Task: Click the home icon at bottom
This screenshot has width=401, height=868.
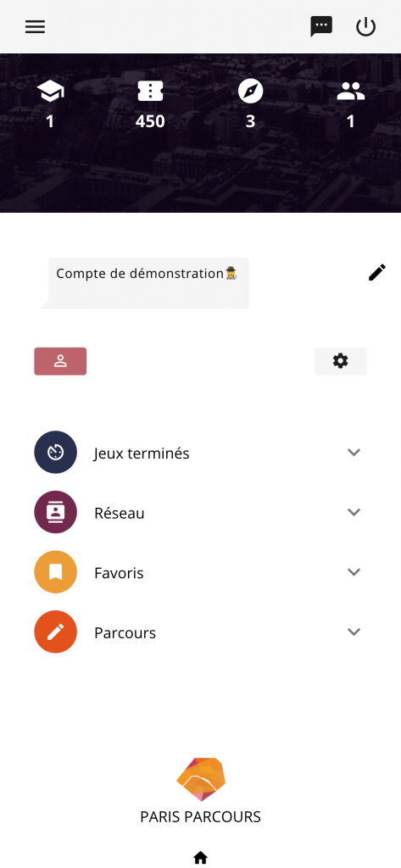Action: coord(200,858)
